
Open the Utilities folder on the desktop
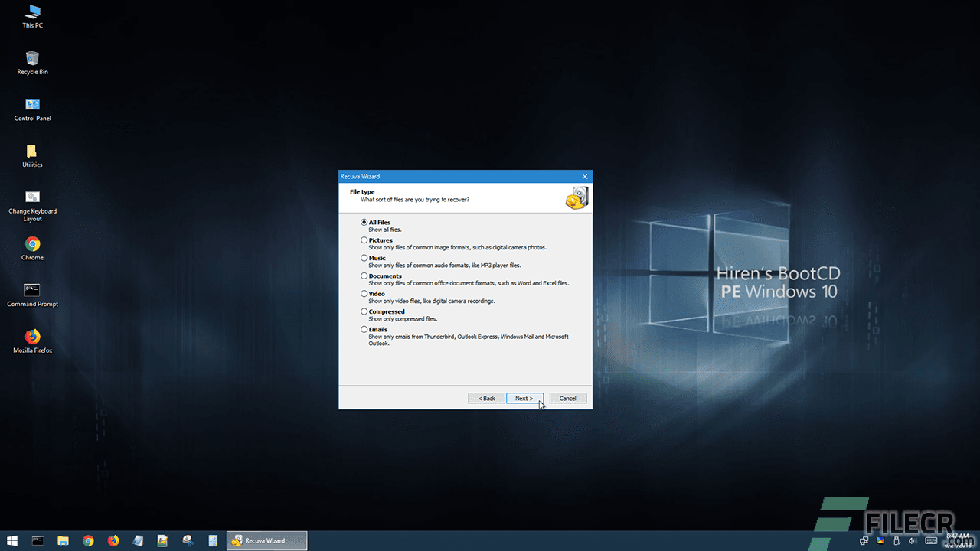pos(32,153)
